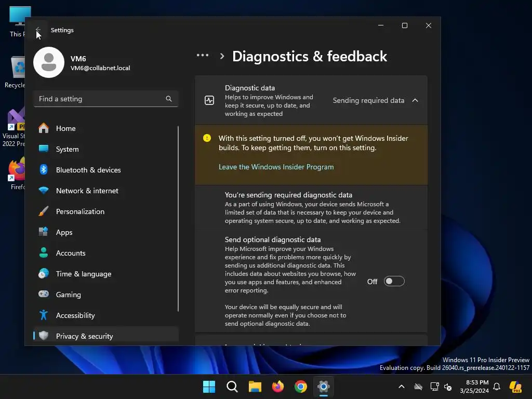Click the Gaming controller icon
Viewport: 532px width, 399px height.
44,294
